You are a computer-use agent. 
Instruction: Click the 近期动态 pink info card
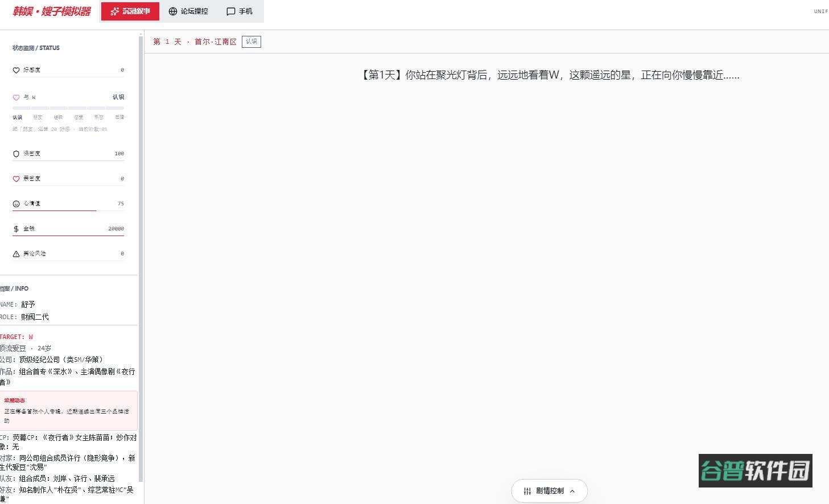tap(69, 410)
